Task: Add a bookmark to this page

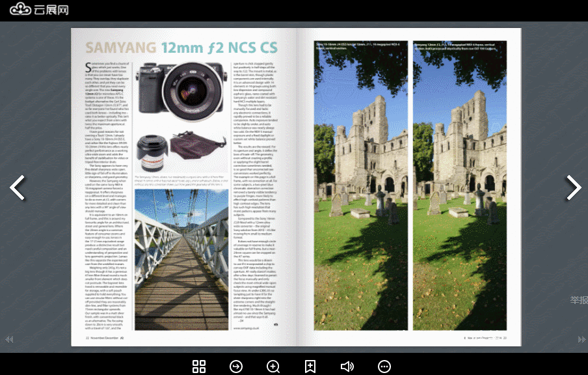Action: [310, 367]
